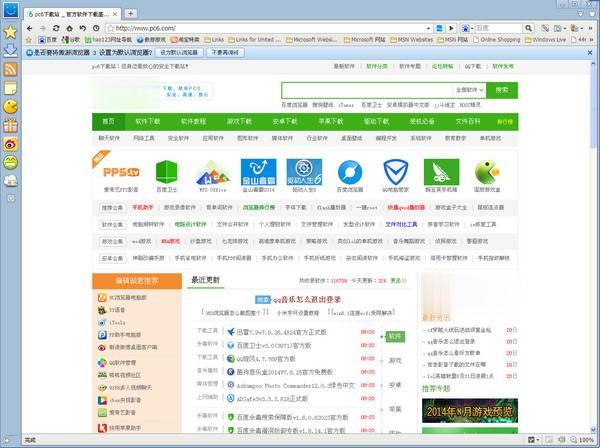Expand the software category dropdown in search
600x448 pixels.
click(469, 90)
